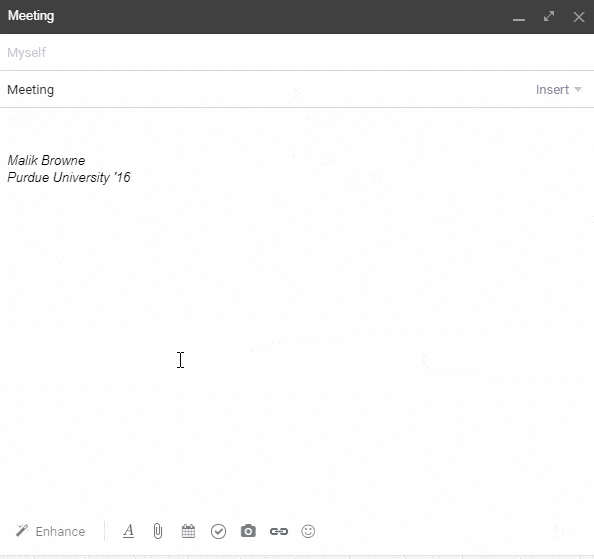This screenshot has height=559, width=594.
Task: Open the calendar icon in toolbar
Action: 188,531
